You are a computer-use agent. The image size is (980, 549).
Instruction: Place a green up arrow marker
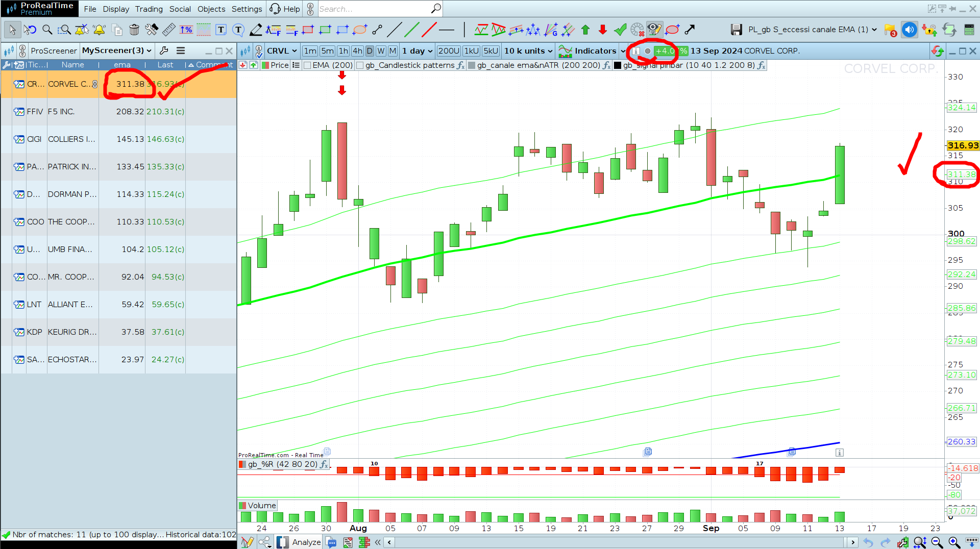pos(585,30)
